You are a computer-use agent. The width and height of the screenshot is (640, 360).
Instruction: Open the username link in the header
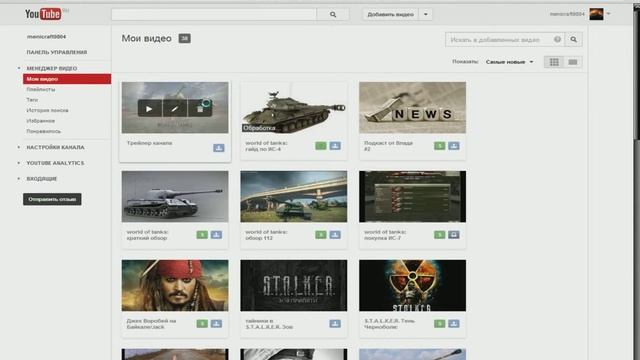pos(567,14)
